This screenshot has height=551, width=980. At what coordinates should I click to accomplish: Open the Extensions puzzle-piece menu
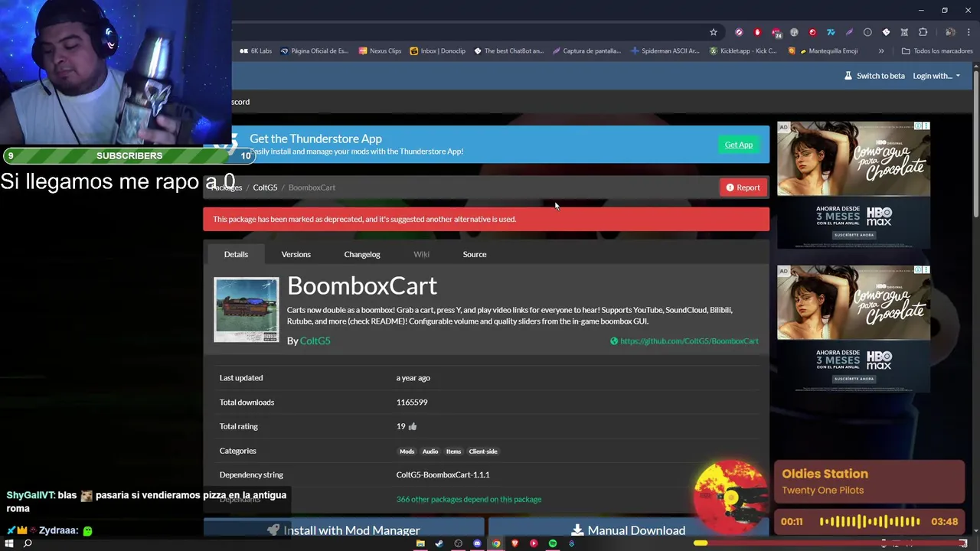click(x=923, y=32)
